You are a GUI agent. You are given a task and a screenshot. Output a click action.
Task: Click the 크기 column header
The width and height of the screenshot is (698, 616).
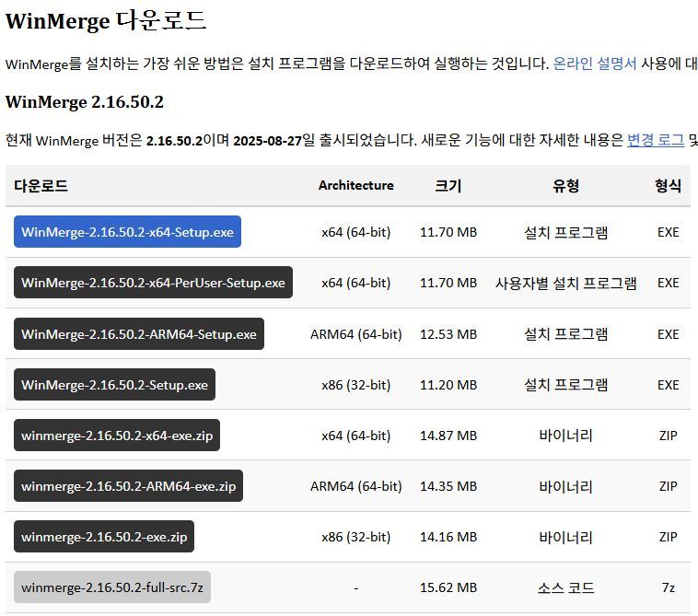click(448, 186)
